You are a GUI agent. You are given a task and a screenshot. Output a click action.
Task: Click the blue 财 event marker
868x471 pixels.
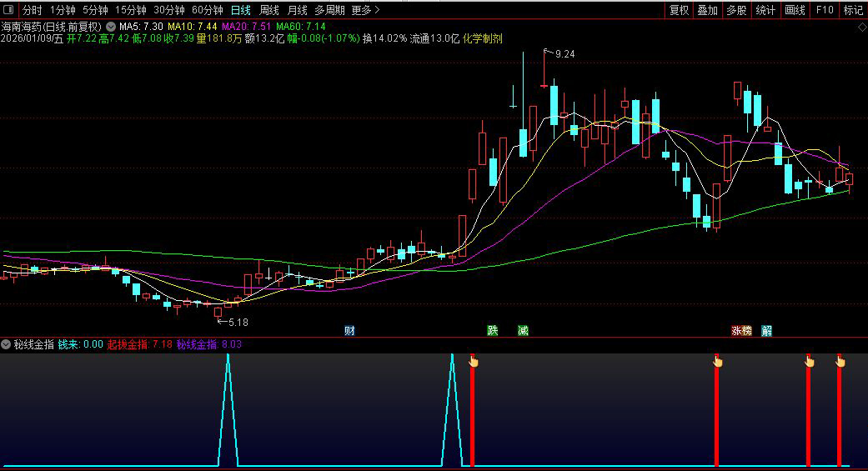(x=349, y=331)
